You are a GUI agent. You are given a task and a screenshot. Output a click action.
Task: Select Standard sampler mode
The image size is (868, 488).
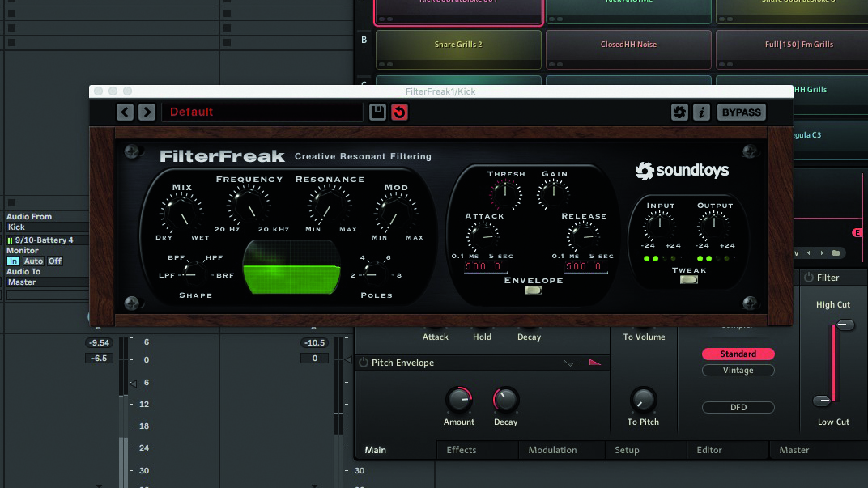pyautogui.click(x=738, y=354)
